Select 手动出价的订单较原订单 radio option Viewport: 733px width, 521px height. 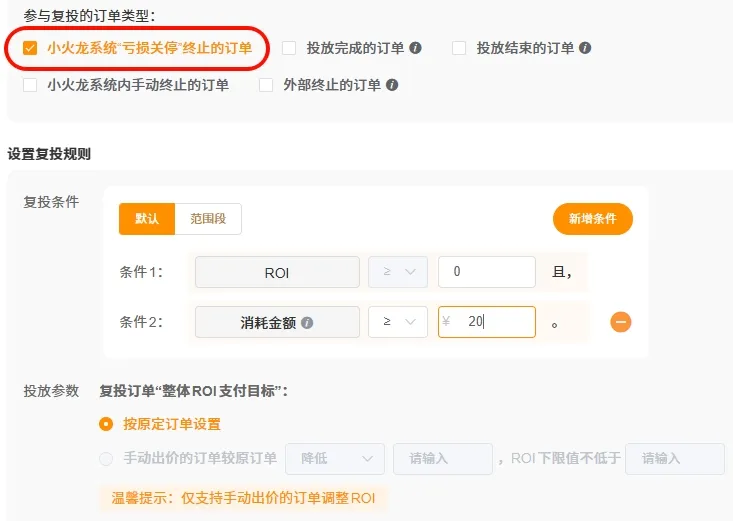[106, 459]
